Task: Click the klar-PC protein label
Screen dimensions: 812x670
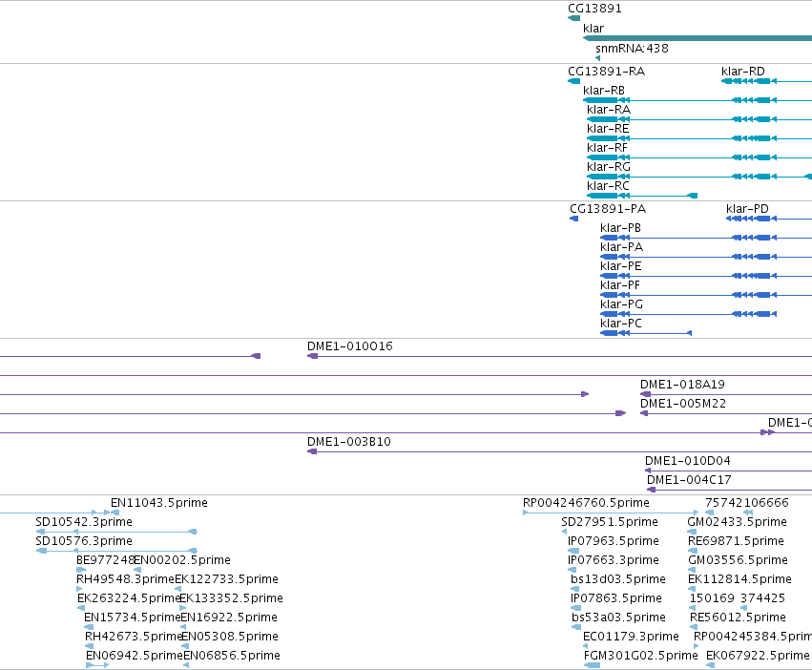Action: tap(621, 324)
